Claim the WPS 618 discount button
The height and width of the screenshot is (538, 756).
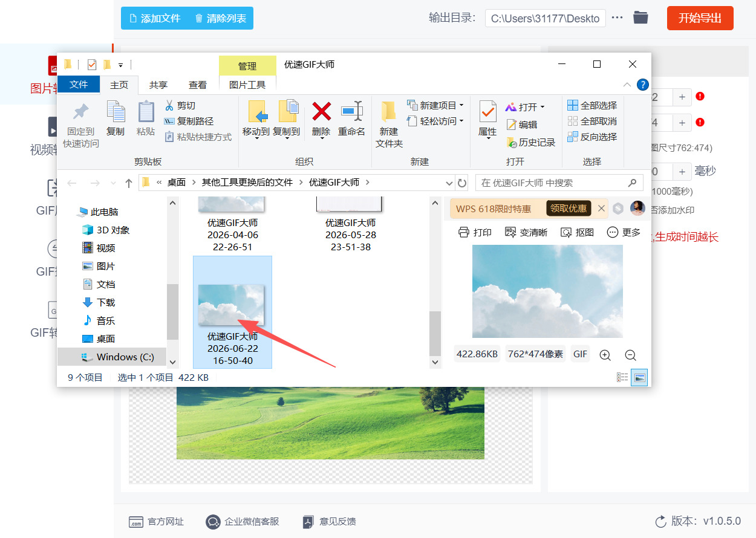(569, 209)
